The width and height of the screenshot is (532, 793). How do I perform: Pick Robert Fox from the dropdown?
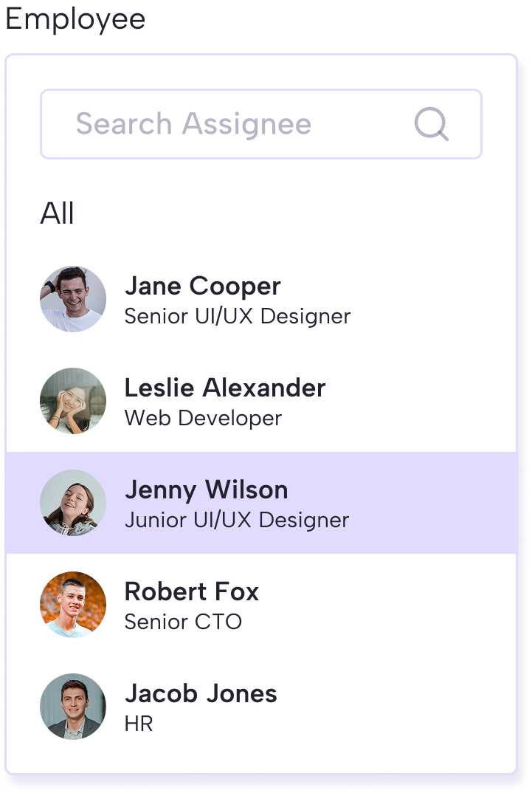(x=191, y=592)
